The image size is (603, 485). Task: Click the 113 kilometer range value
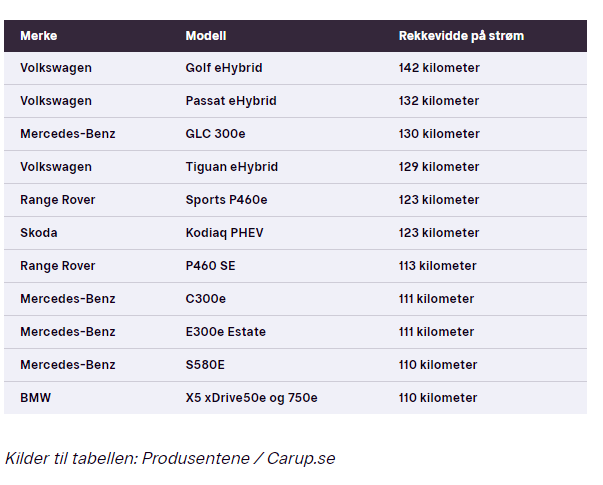(x=437, y=266)
